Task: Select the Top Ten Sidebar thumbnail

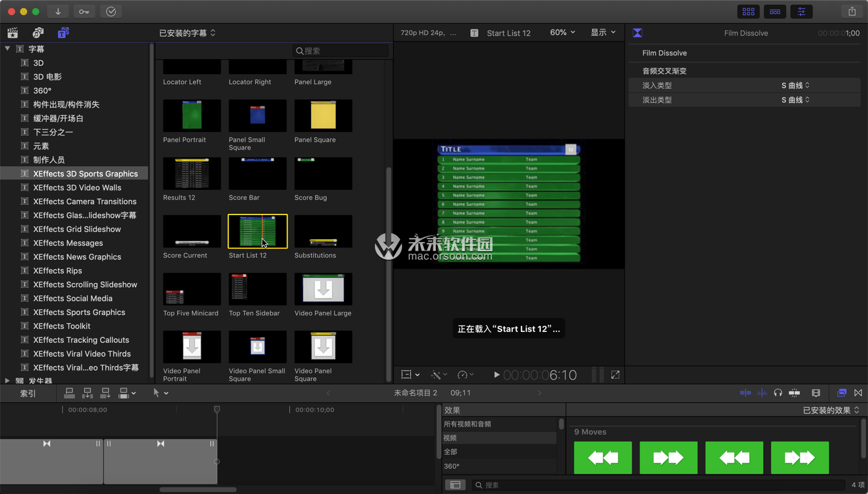Action: (257, 289)
